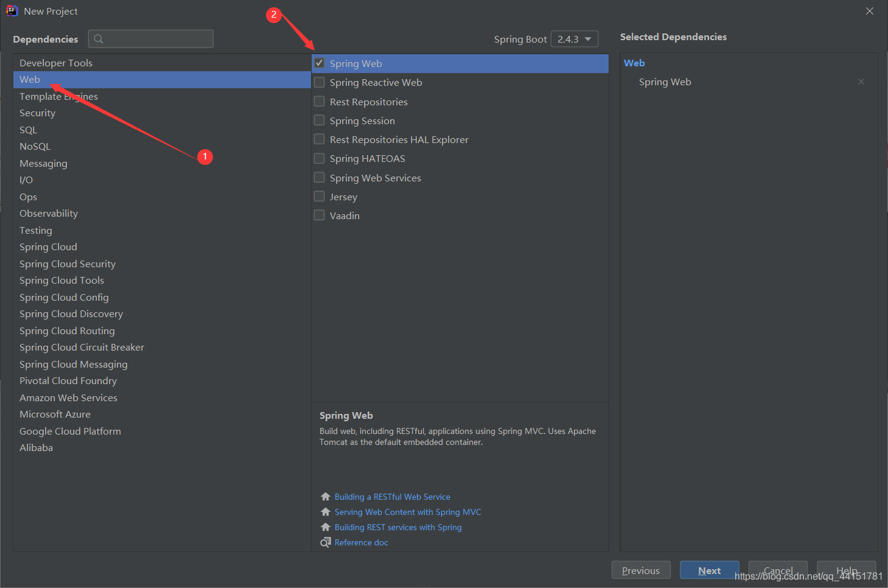Select Spring Cloud Security category

(x=162, y=264)
